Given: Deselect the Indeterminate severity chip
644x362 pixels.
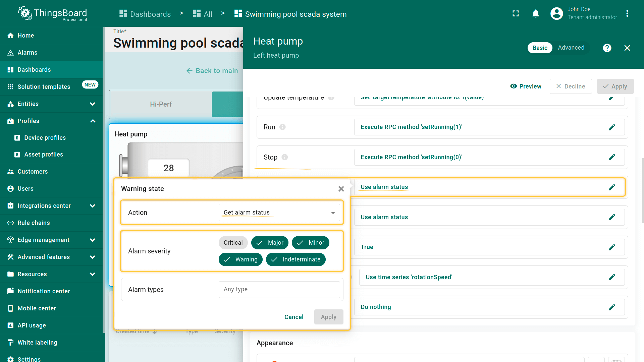Looking at the screenshot, I should pos(296,259).
